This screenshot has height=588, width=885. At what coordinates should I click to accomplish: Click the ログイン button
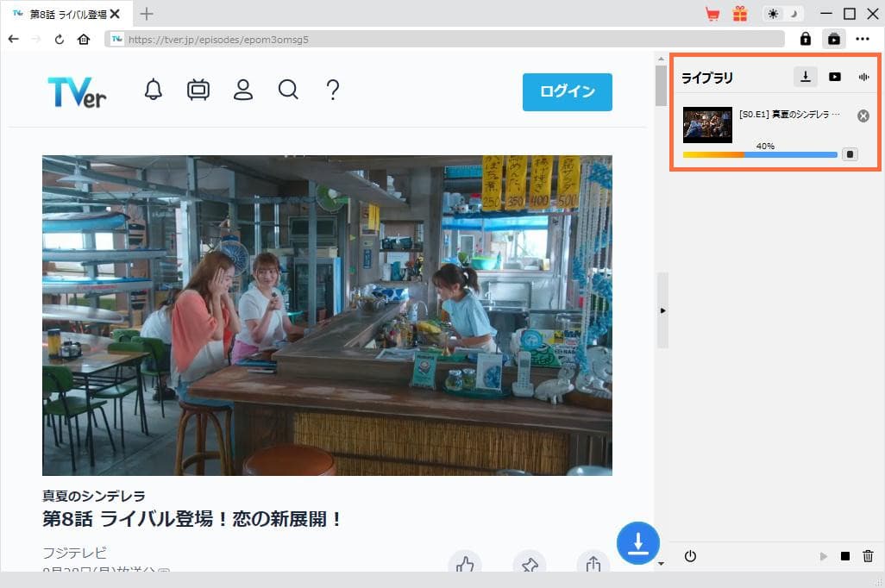(567, 92)
